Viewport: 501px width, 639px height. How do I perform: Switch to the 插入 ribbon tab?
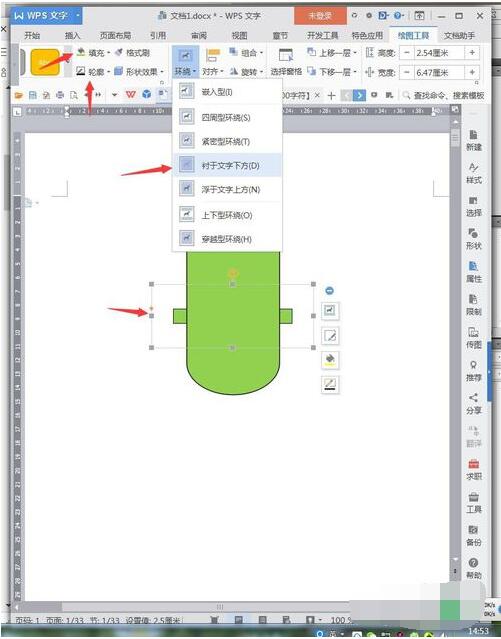(x=73, y=35)
